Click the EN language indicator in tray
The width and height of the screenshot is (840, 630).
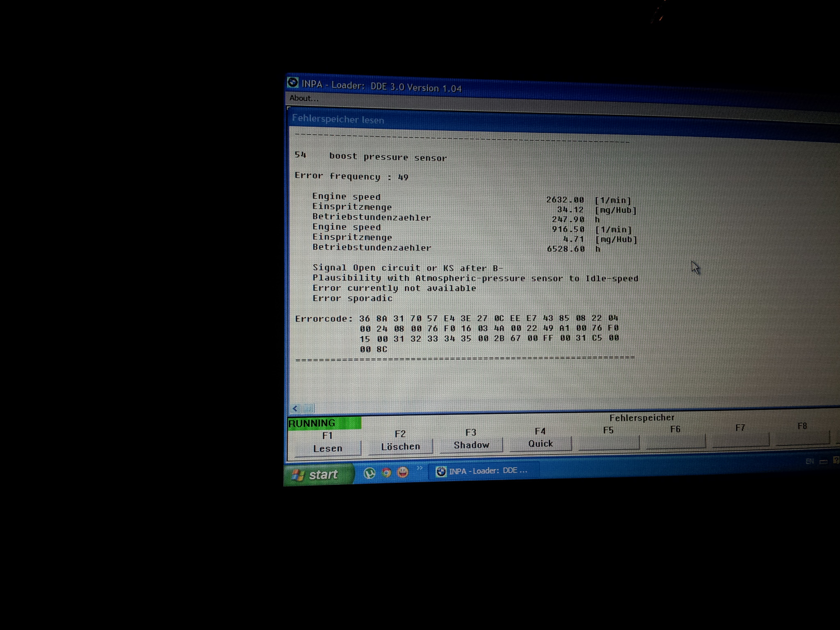[x=809, y=461]
